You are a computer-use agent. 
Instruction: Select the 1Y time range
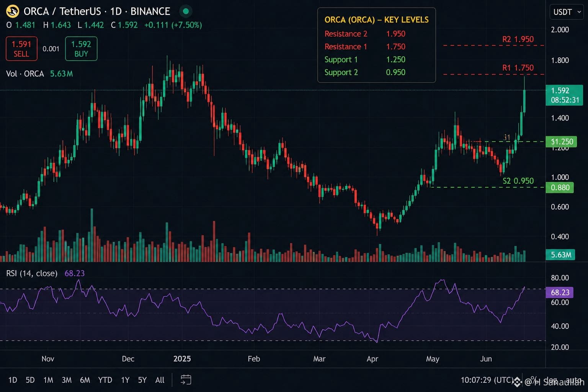[125, 380]
